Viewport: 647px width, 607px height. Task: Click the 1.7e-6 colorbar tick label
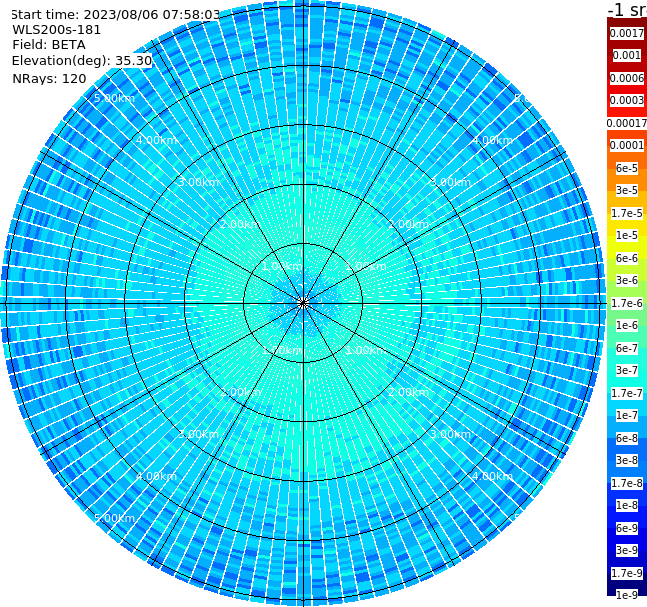627,303
